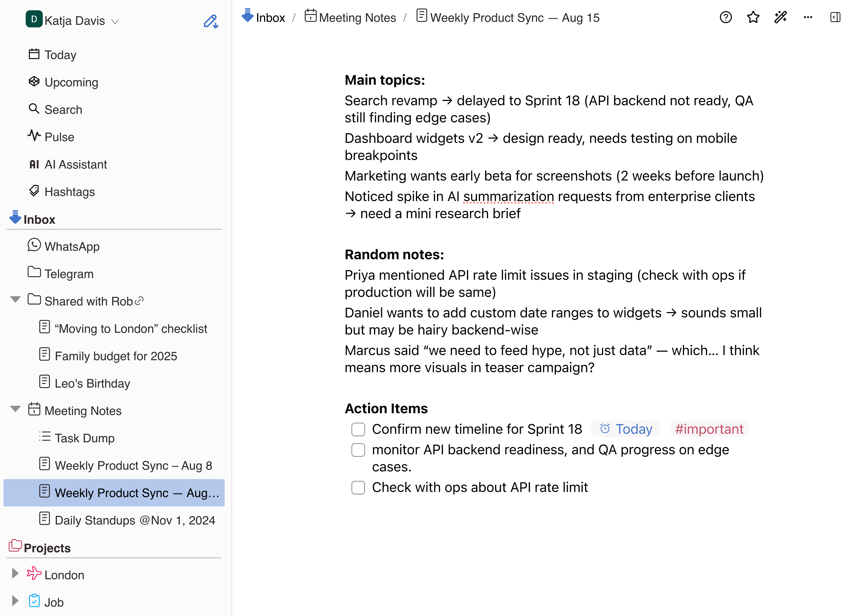Open the Upcoming view
The height and width of the screenshot is (616, 856).
pos(71,83)
